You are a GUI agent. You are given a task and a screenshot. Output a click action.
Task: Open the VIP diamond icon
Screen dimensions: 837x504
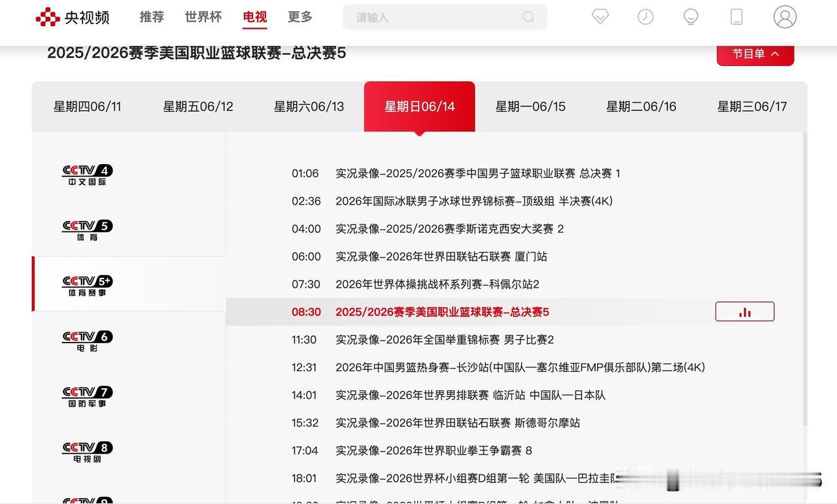point(600,17)
